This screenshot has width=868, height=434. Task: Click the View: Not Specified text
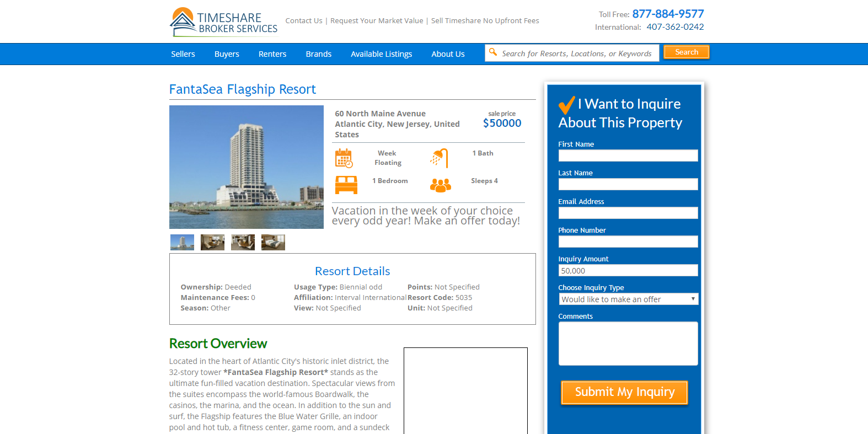click(328, 308)
